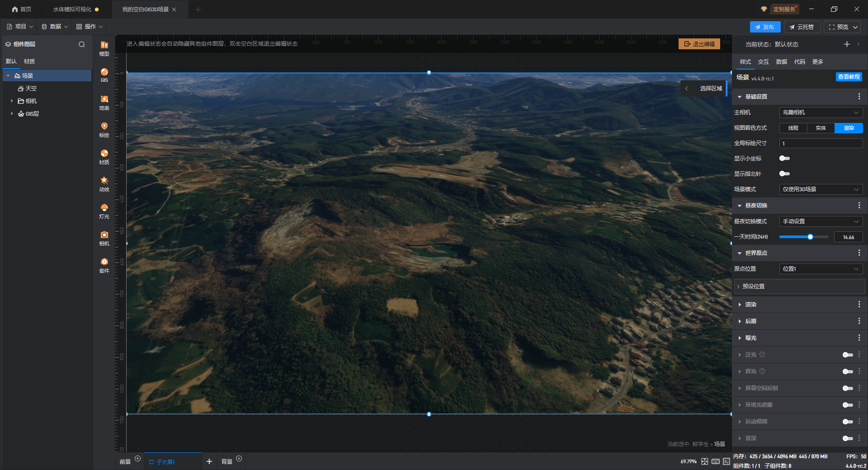Click the fit-to-screen icon in status bar
The width and height of the screenshot is (868, 470).
pyautogui.click(x=705, y=461)
